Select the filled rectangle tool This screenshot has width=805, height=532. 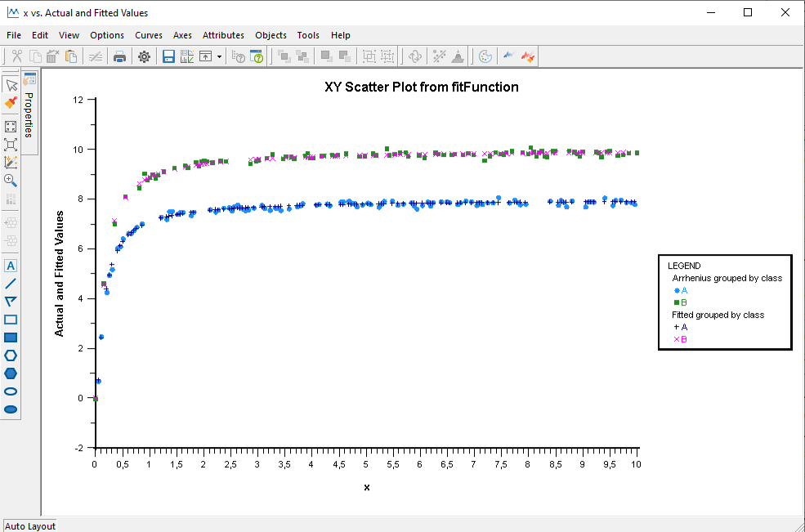coord(11,338)
